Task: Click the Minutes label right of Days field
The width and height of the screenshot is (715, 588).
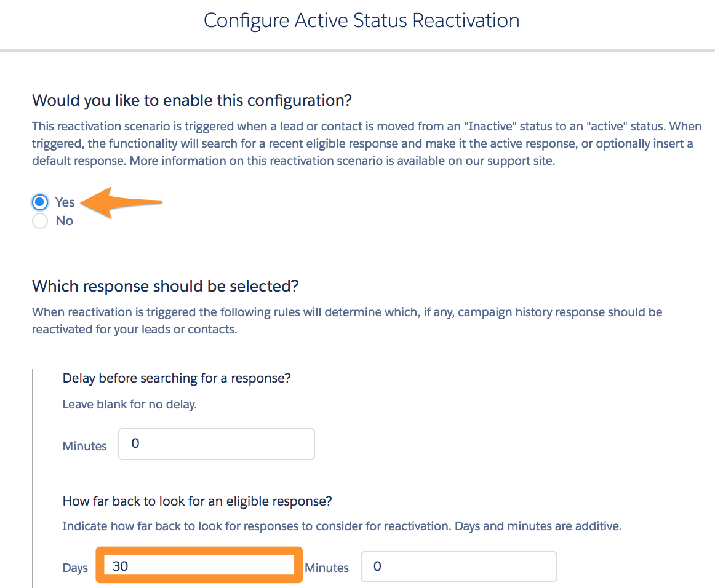Action: [327, 568]
